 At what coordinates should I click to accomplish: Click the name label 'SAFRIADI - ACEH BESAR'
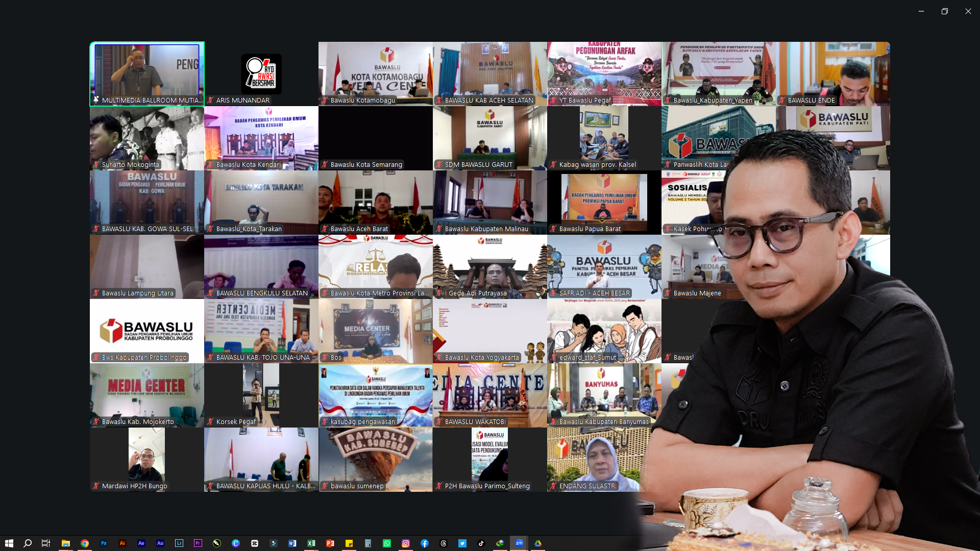[x=595, y=293]
